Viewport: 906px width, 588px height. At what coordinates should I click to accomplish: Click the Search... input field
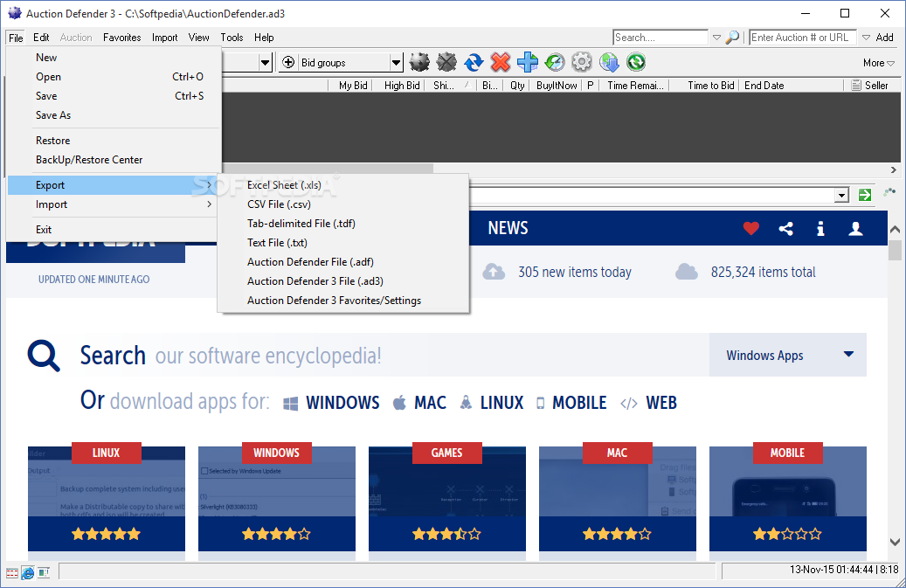tap(660, 38)
